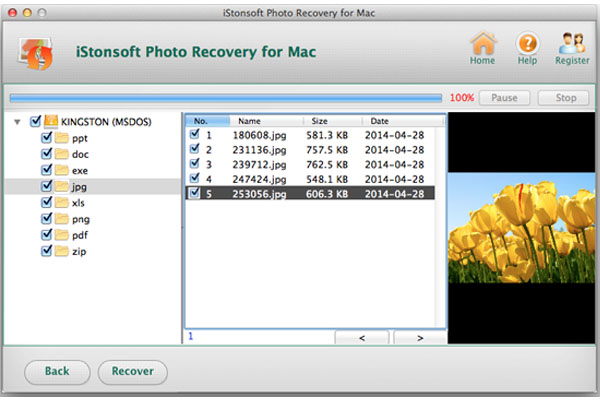Collapse the KINGSTON (MSDOS) tree node

coord(17,122)
